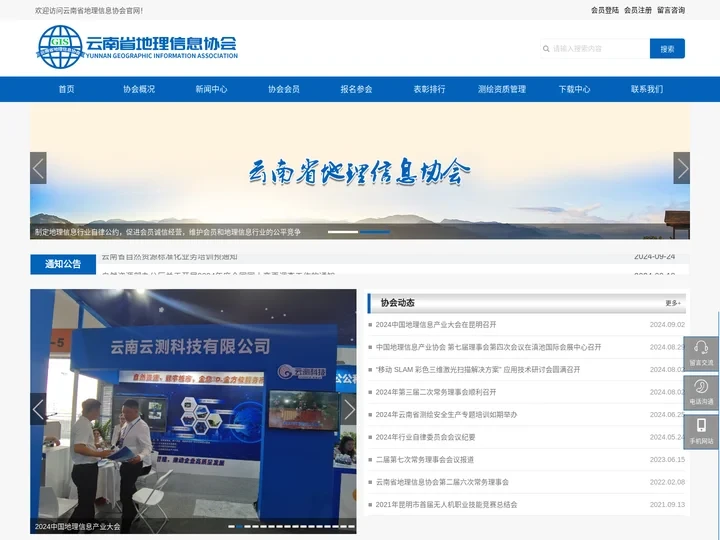The image size is (720, 540).
Task: Open news 云南省地理信息协会第二届六次常务理事会
Action: [442, 482]
